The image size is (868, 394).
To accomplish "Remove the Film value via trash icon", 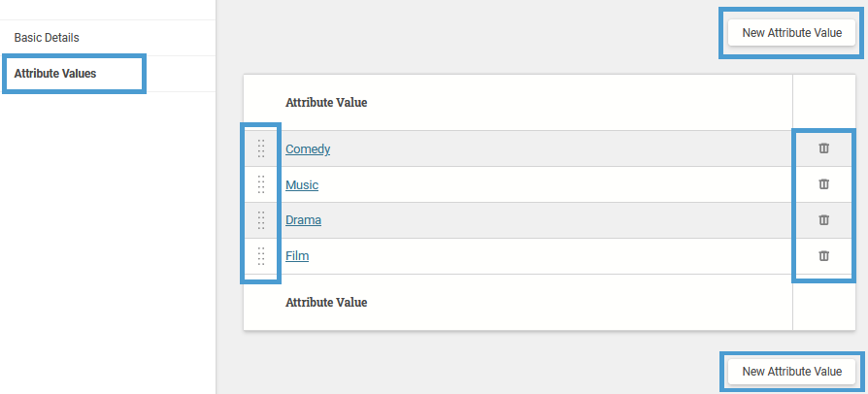I will tap(823, 255).
